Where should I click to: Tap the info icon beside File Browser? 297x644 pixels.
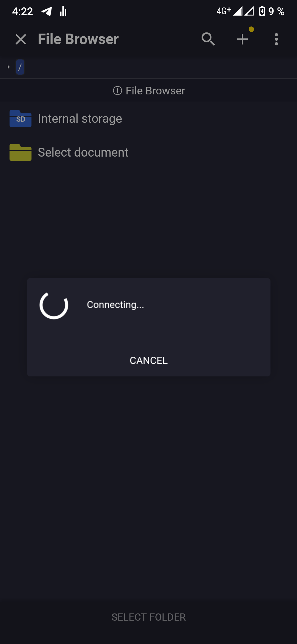pos(117,91)
